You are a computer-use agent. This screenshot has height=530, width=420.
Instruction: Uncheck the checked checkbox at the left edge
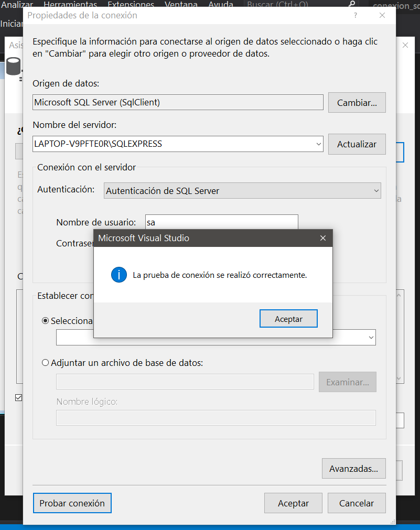[x=18, y=397]
